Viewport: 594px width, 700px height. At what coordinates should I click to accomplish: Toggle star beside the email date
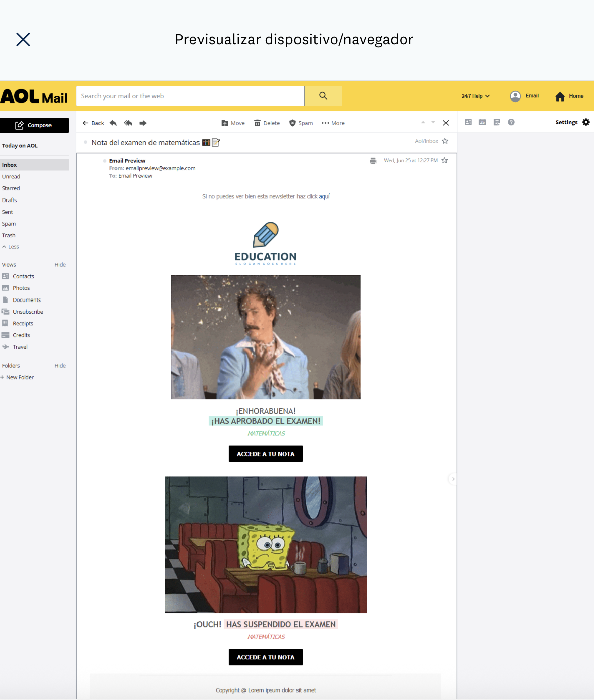click(444, 160)
